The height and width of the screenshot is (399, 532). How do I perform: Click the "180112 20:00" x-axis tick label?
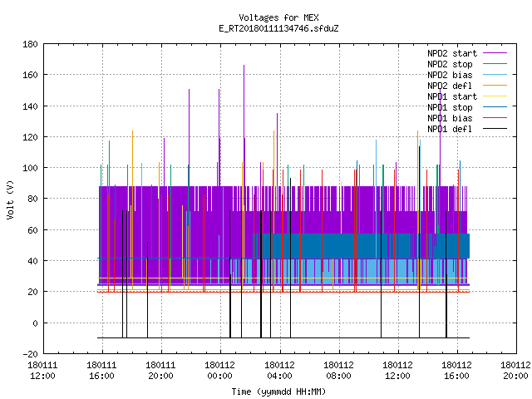[515, 371]
